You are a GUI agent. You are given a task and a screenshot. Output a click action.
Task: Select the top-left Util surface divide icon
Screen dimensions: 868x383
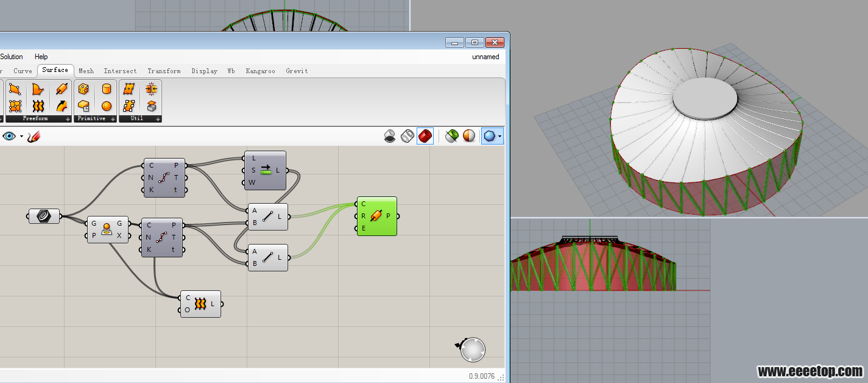pyautogui.click(x=129, y=90)
